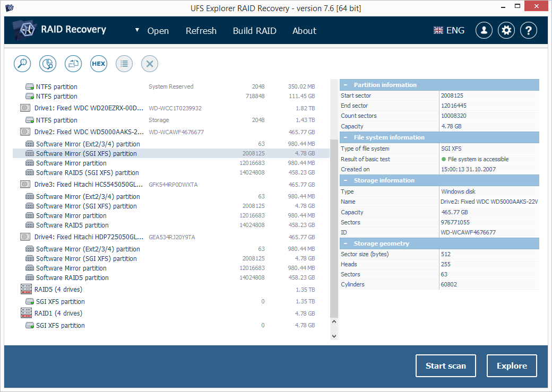Image resolution: width=552 pixels, height=392 pixels.
Task: Click the RAID Recovery logo
Action: [x=59, y=30]
